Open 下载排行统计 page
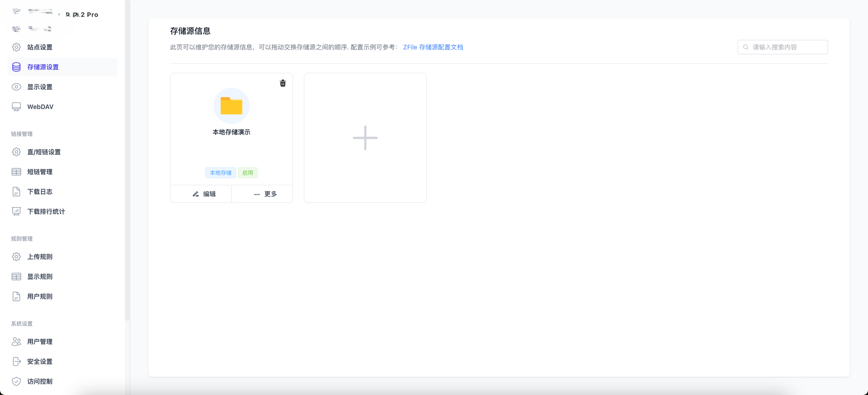 point(62,212)
